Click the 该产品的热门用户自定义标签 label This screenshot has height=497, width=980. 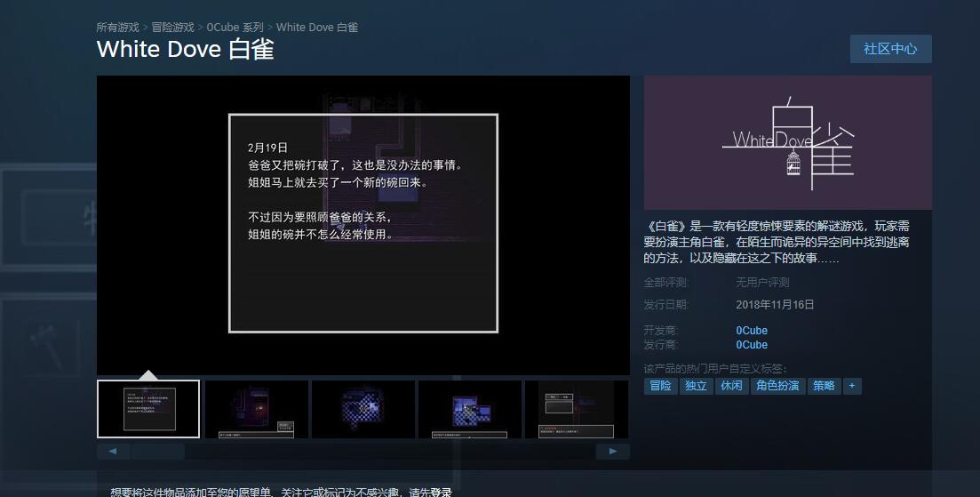pyautogui.click(x=715, y=369)
